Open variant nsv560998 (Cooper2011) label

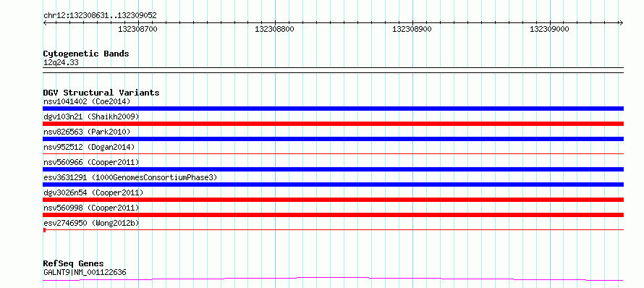91,208
